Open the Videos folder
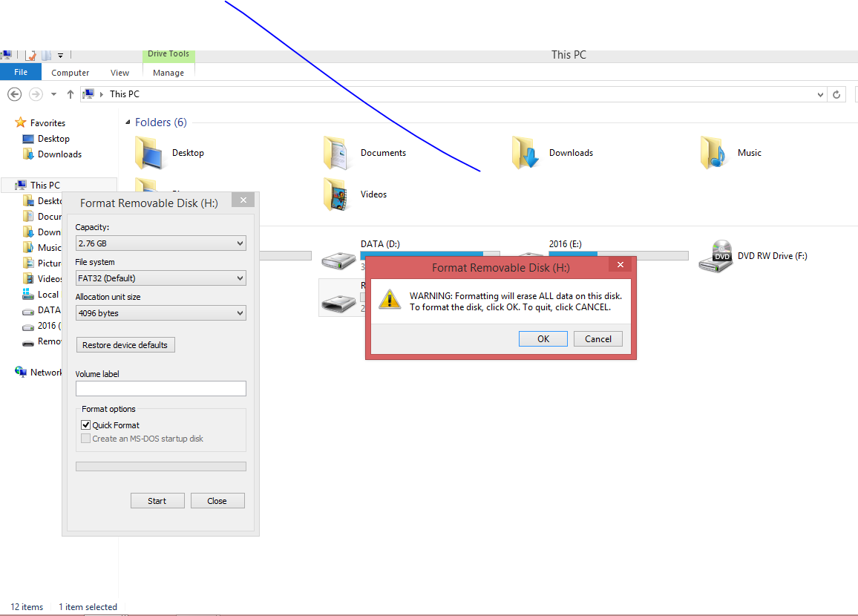This screenshot has height=616, width=858. 373,194
